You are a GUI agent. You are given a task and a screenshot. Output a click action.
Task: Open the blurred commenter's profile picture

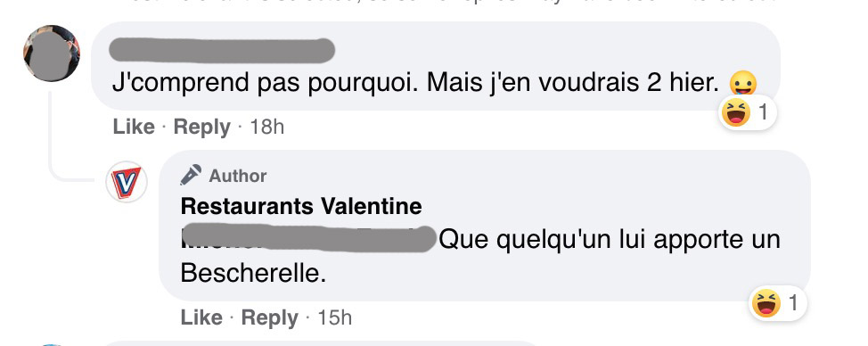52,54
